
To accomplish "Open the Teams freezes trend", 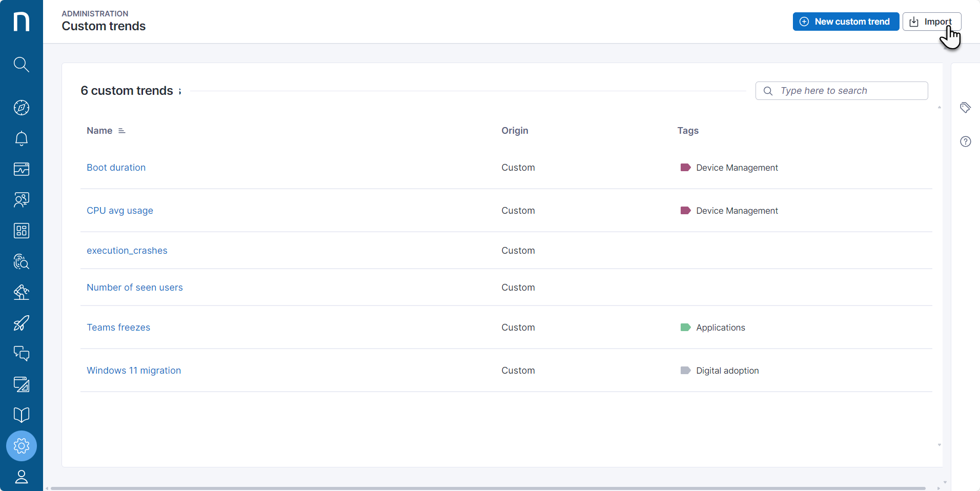I will [118, 328].
